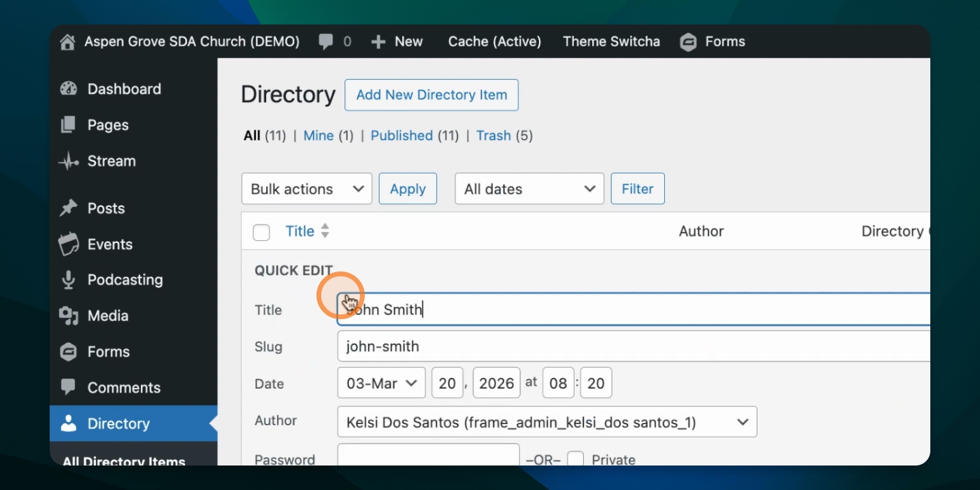Click the home icon in admin bar
Image resolution: width=980 pixels, height=490 pixels.
tap(67, 42)
